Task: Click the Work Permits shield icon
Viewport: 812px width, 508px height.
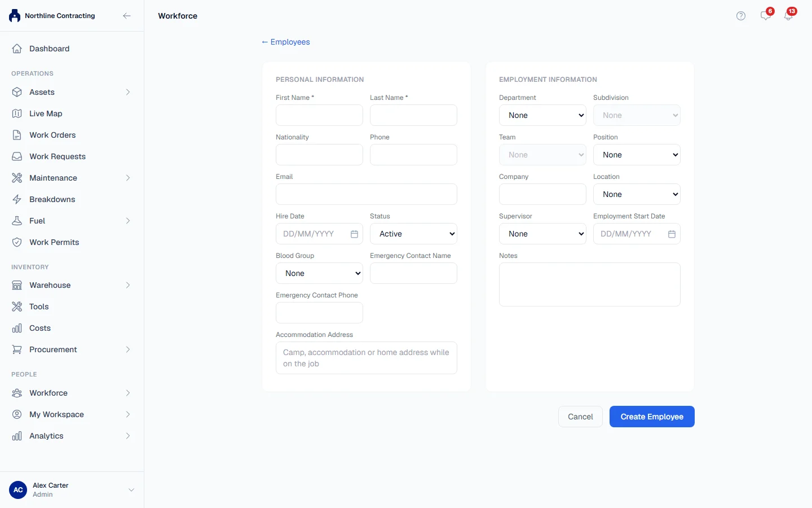Action: 17,242
